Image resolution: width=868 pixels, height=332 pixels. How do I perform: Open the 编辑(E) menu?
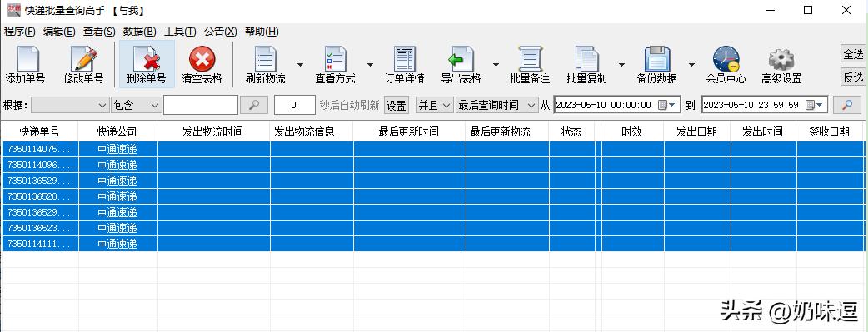pos(59,32)
